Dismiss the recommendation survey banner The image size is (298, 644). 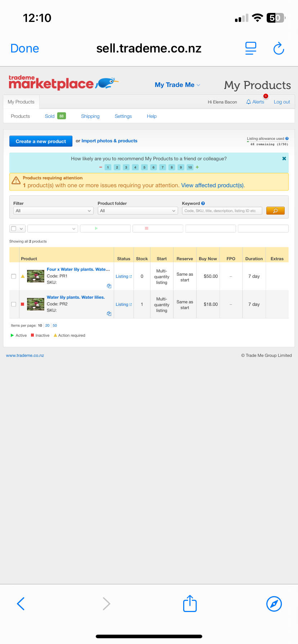click(284, 158)
